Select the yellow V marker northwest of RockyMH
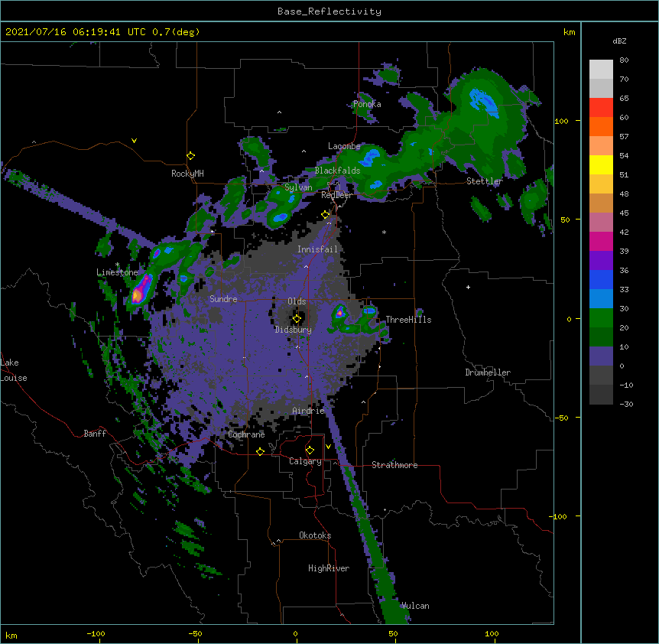The height and width of the screenshot is (644, 659). pyautogui.click(x=134, y=141)
